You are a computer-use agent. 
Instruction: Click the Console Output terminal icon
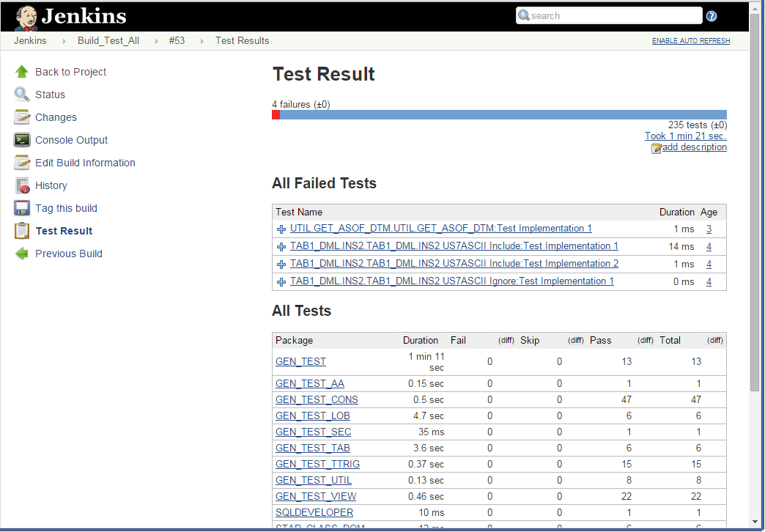pyautogui.click(x=22, y=139)
